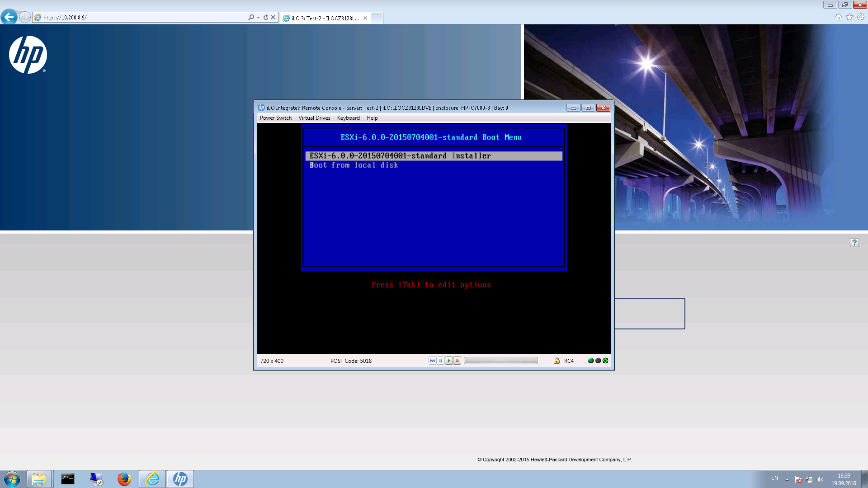868x488 pixels.
Task: Click the blue outlined box on iLO page
Action: (x=650, y=314)
